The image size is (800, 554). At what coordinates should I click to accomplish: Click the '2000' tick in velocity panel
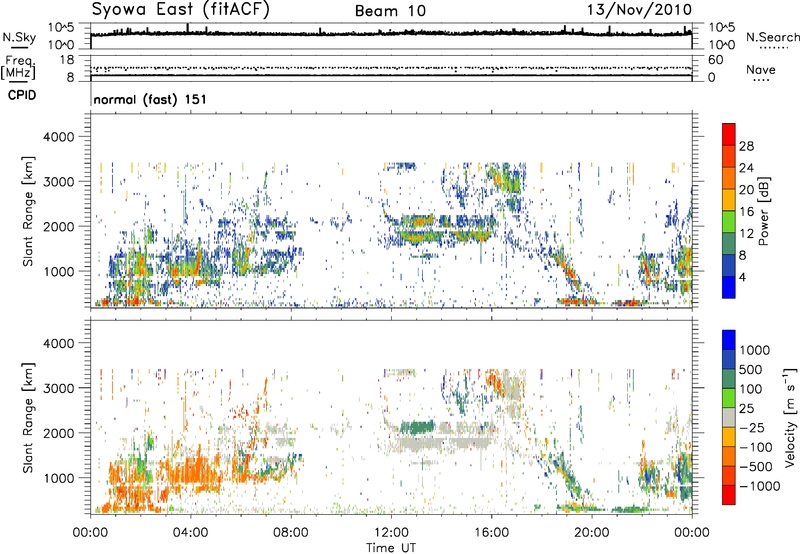(58, 433)
